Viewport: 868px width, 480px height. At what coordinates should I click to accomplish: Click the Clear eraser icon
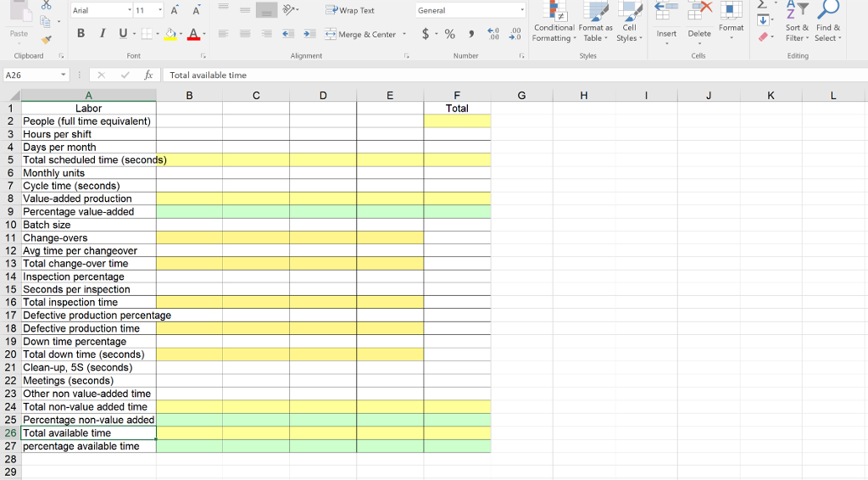[x=763, y=37]
